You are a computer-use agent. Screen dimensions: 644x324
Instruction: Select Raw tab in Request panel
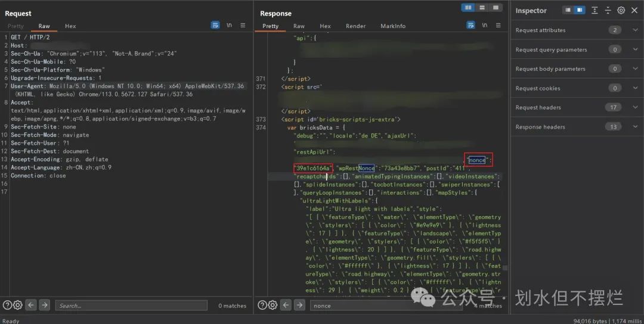(44, 26)
